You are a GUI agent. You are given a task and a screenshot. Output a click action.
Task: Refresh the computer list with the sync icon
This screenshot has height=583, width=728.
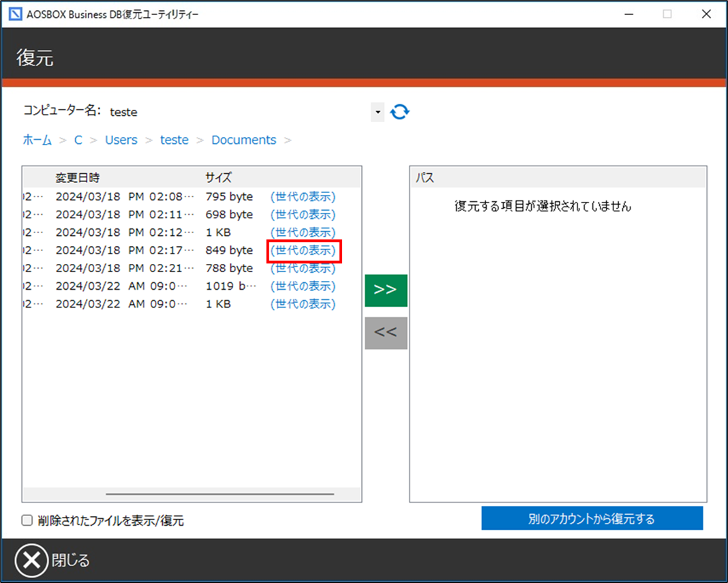point(399,112)
